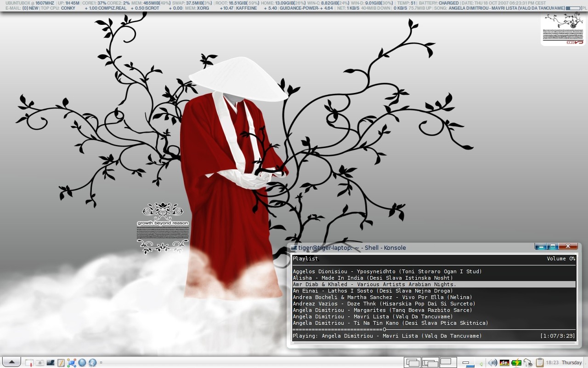588x368 pixels.
Task: Click the Konsole title 'tiger@tiger-laptop: ~ - Shell - Konsole'
Action: tap(352, 247)
